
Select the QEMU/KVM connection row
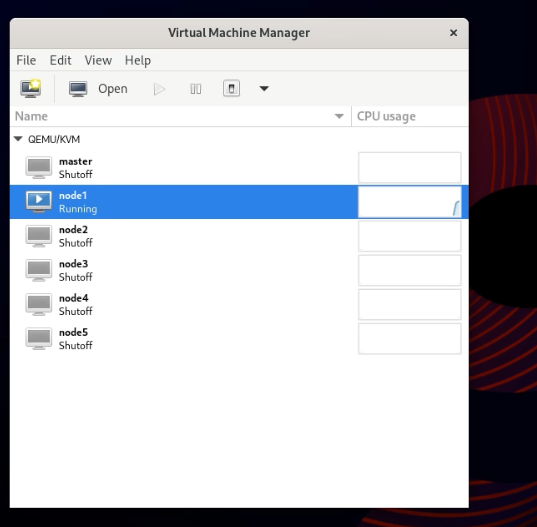pos(239,139)
